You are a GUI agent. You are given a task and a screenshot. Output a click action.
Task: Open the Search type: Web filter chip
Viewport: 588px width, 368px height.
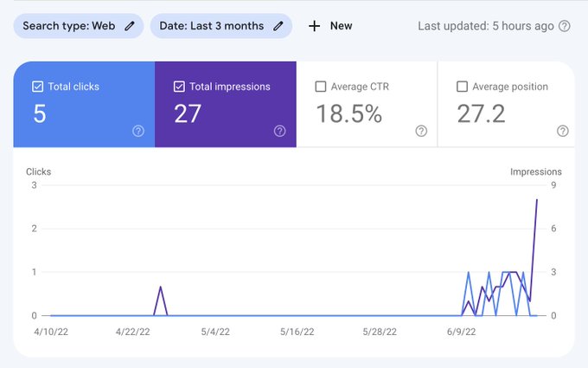[x=79, y=26]
